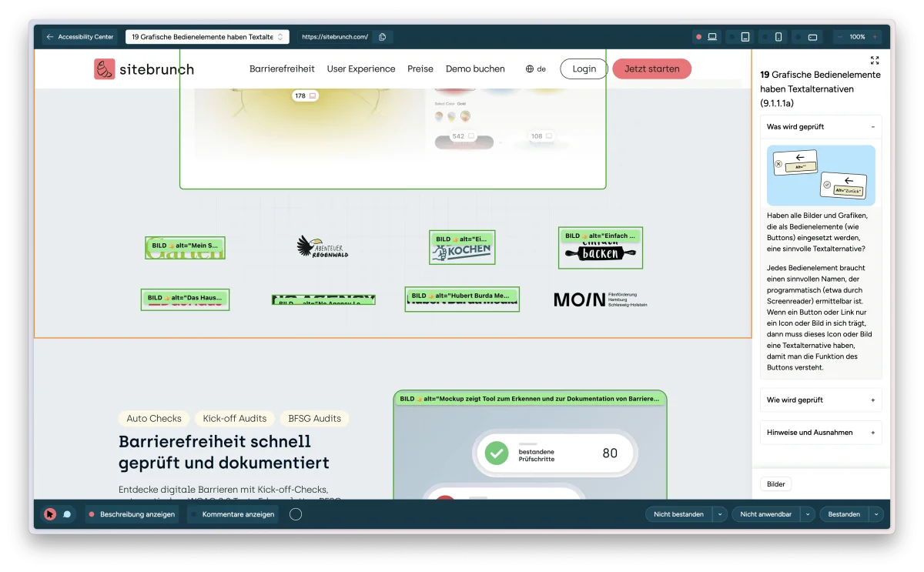The image size is (924, 572).
Task: Click the Jetzt starten button
Action: [x=651, y=69]
